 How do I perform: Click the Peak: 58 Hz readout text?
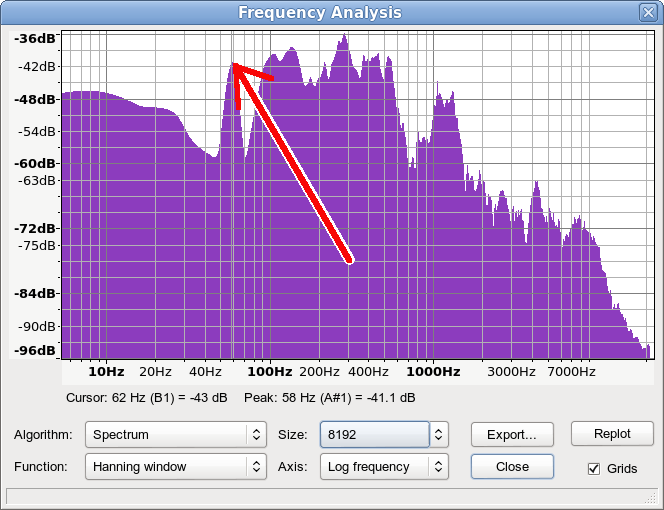(x=329, y=398)
